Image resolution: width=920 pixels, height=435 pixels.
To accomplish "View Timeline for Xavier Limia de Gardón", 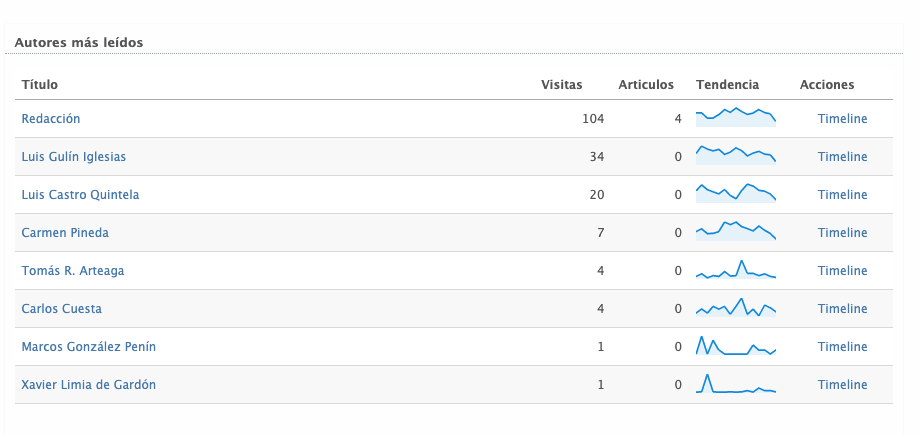I will 842,385.
